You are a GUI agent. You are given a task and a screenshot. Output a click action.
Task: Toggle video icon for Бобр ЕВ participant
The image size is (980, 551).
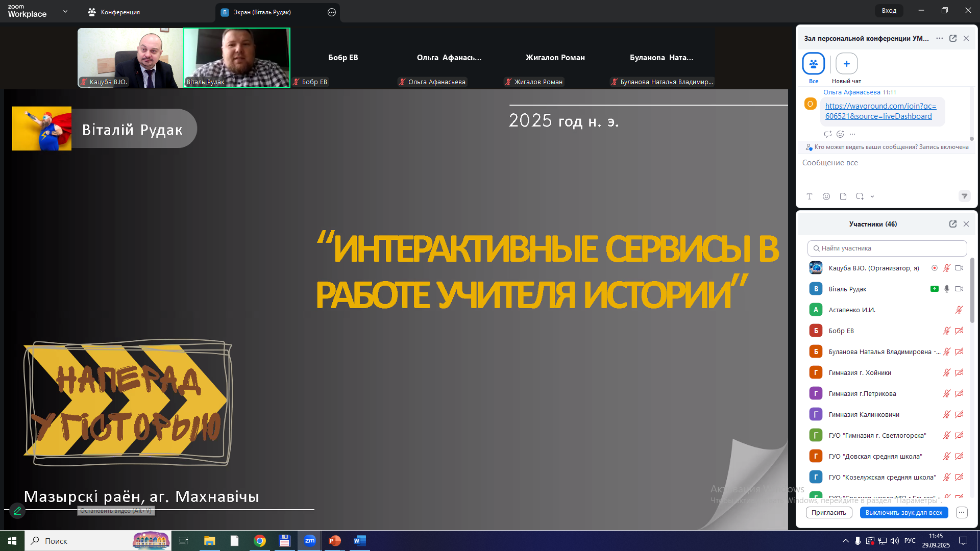959,331
